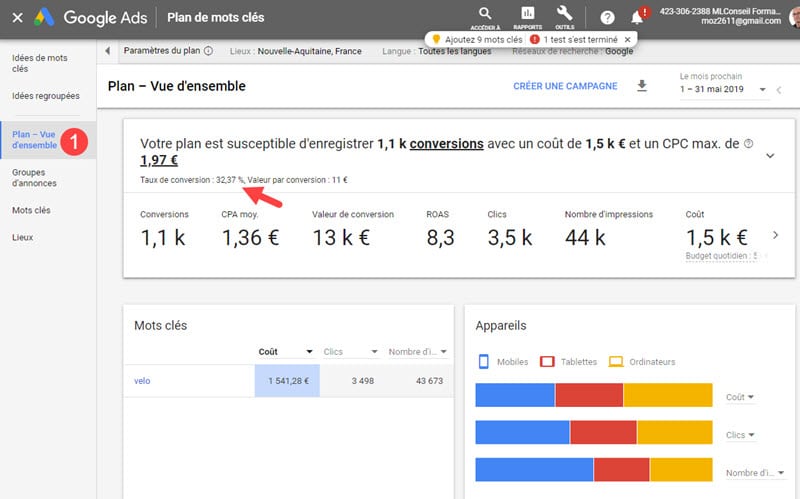Collapse the plan settings arrow
The image size is (800, 499).
[108, 51]
